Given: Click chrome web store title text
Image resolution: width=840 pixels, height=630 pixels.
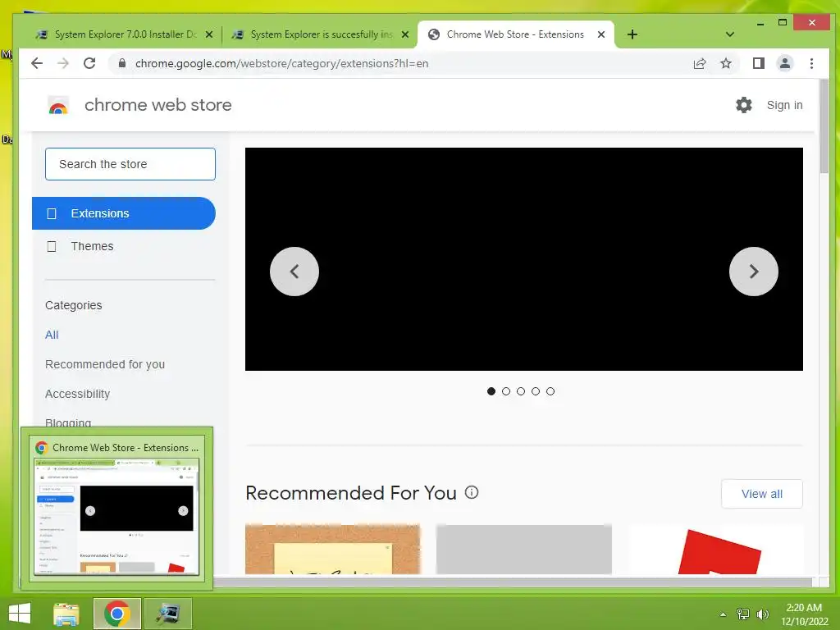Looking at the screenshot, I should click(158, 105).
